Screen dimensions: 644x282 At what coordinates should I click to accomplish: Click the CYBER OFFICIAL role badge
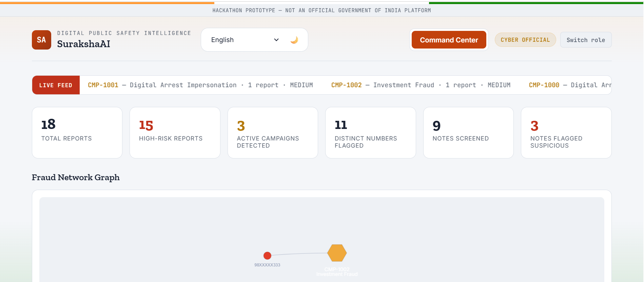[x=525, y=40]
